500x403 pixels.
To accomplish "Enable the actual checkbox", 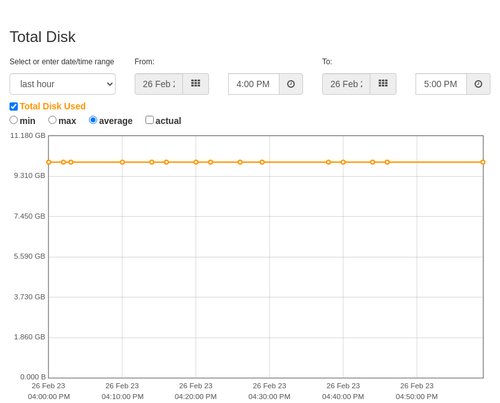I will click(x=150, y=120).
